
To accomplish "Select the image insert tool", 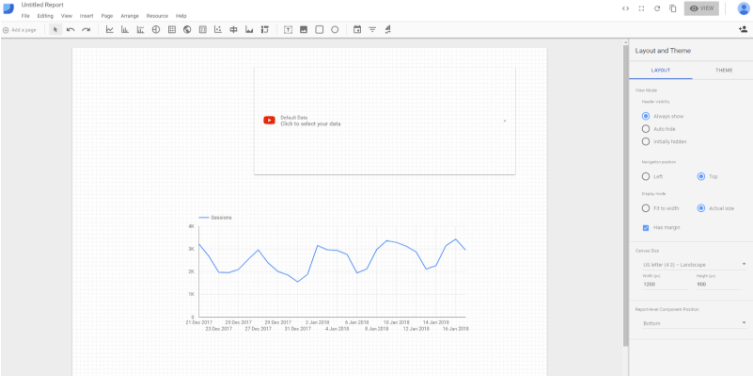I will click(304, 30).
